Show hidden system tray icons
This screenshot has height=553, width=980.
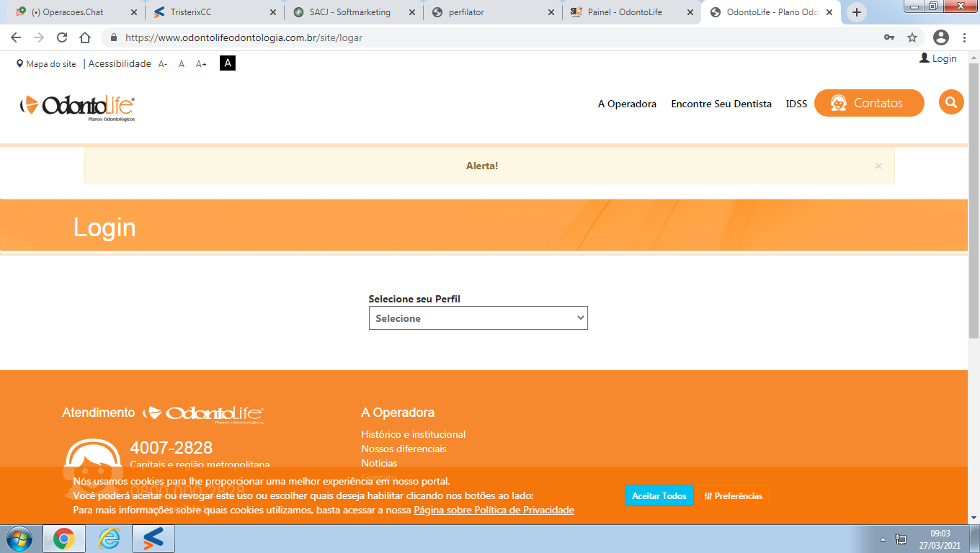(883, 539)
